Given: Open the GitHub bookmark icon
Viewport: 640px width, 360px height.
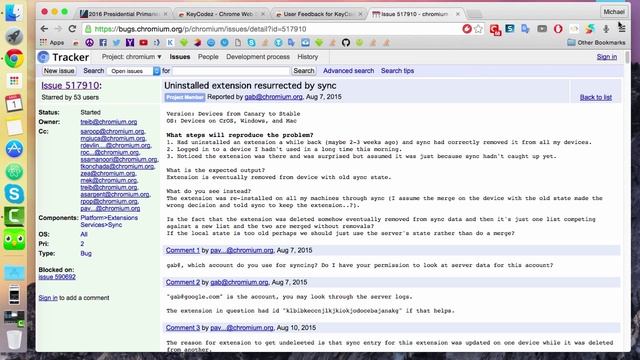Looking at the screenshot, I should tap(346, 42).
